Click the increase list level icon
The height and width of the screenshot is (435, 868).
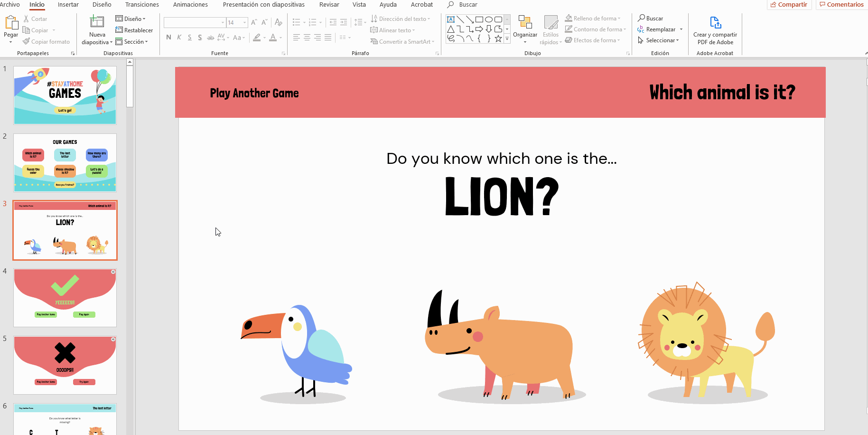pyautogui.click(x=344, y=22)
